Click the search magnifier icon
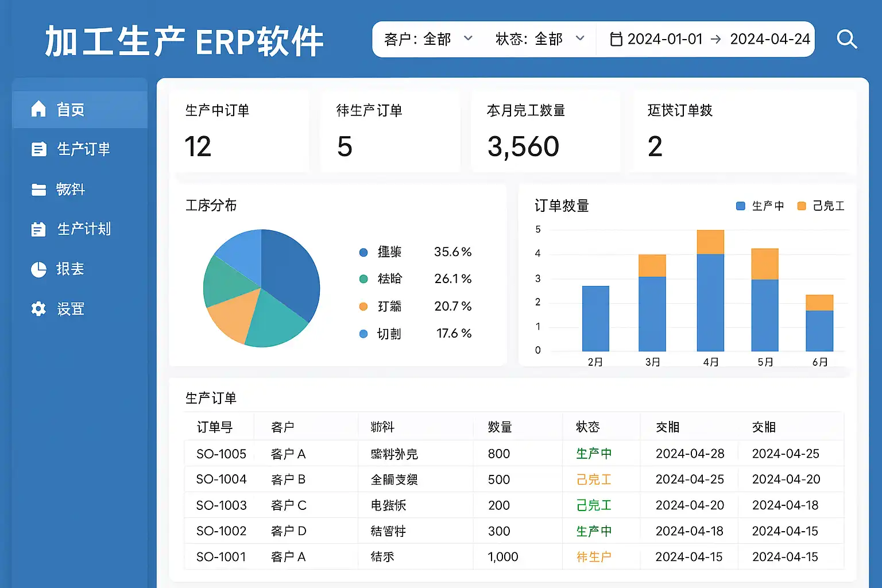 [846, 40]
